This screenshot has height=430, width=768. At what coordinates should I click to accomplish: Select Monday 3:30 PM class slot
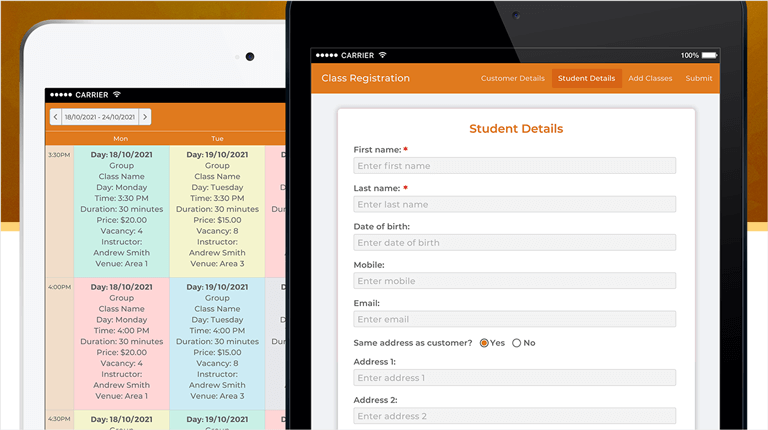click(121, 210)
